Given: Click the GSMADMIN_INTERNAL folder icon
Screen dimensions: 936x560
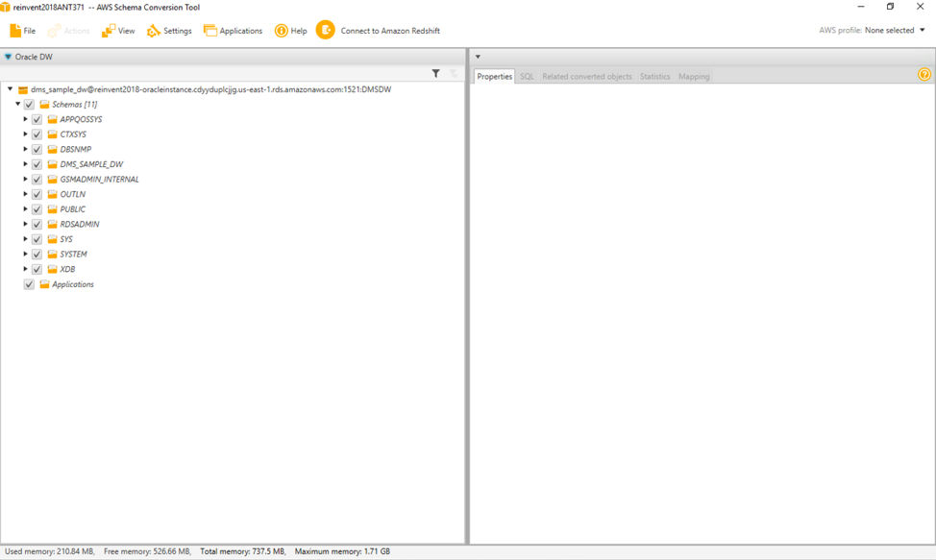Looking at the screenshot, I should [53, 179].
